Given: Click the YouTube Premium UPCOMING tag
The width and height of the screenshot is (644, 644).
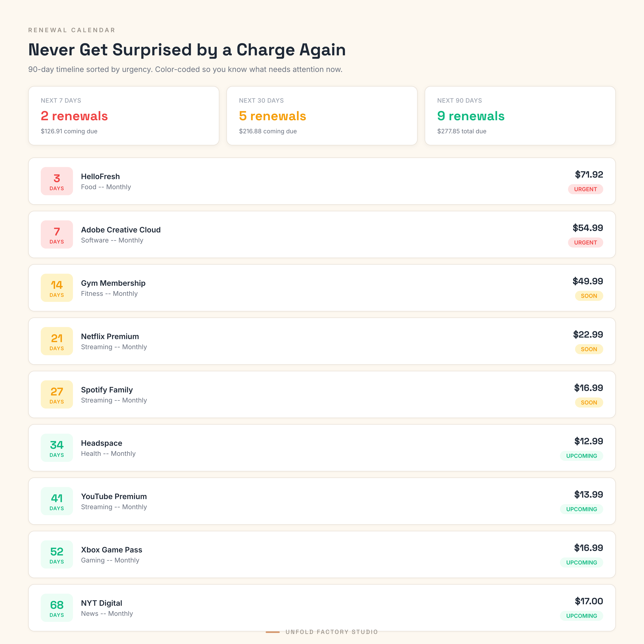Looking at the screenshot, I should [x=581, y=509].
